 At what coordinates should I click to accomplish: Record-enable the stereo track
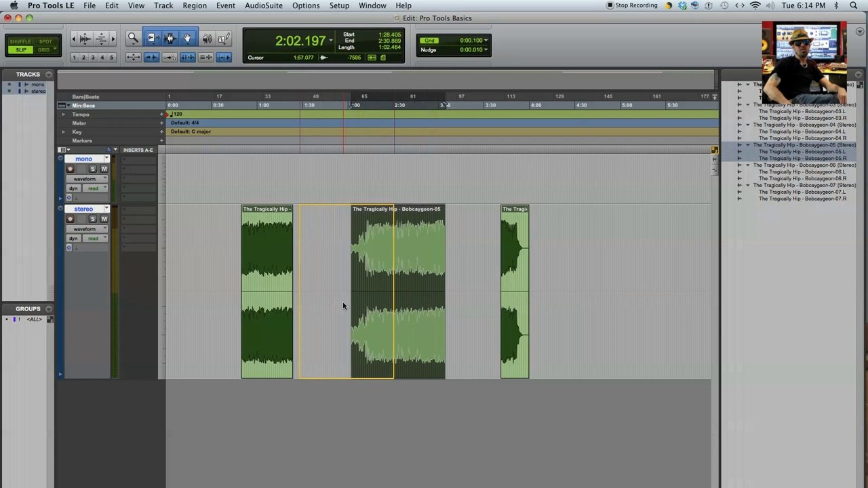[x=70, y=219]
